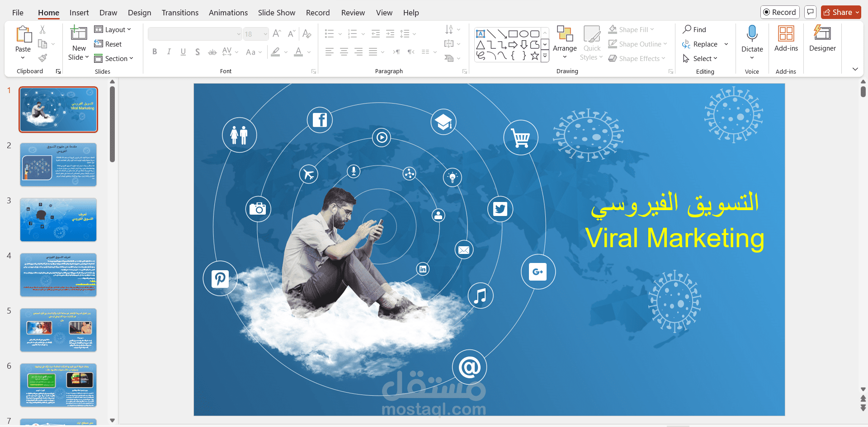Screen dimensions: 868x427
Task: Insert a text box shape from gallery
Action: click(481, 34)
